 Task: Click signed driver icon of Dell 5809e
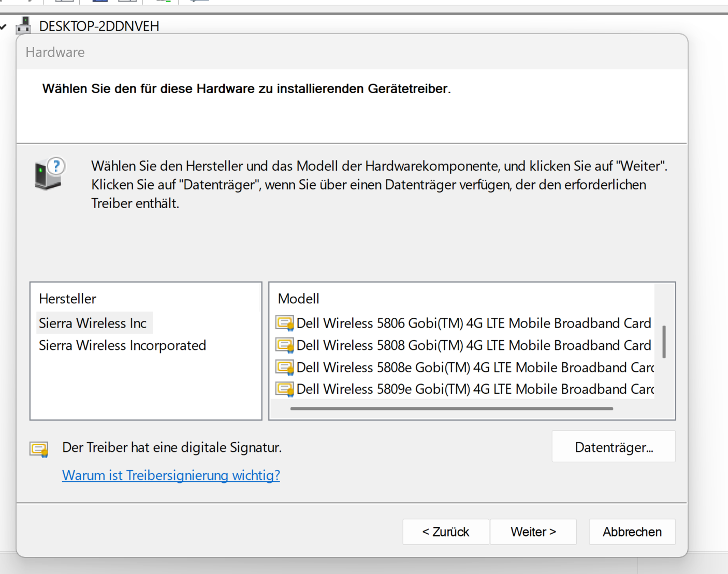285,389
